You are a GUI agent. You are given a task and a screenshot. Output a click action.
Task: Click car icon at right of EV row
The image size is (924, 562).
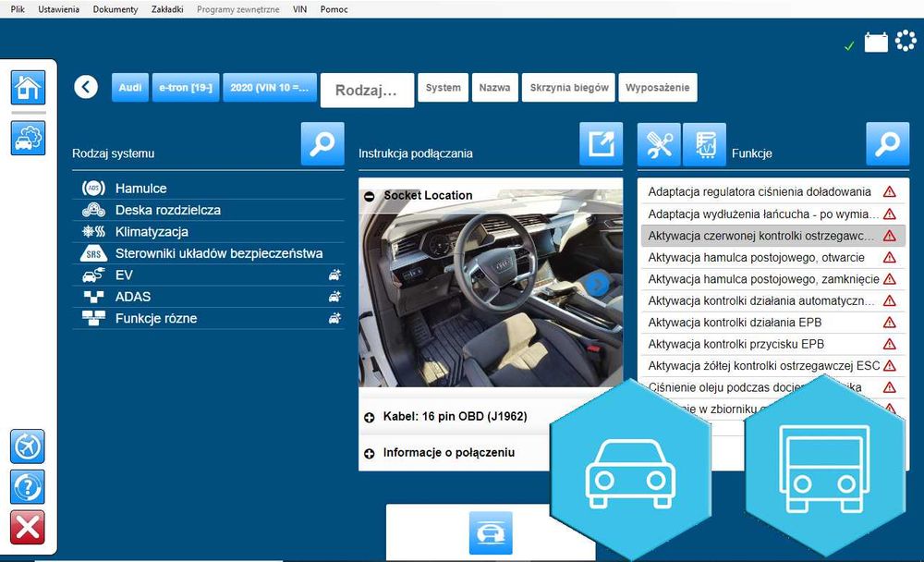[x=334, y=275]
